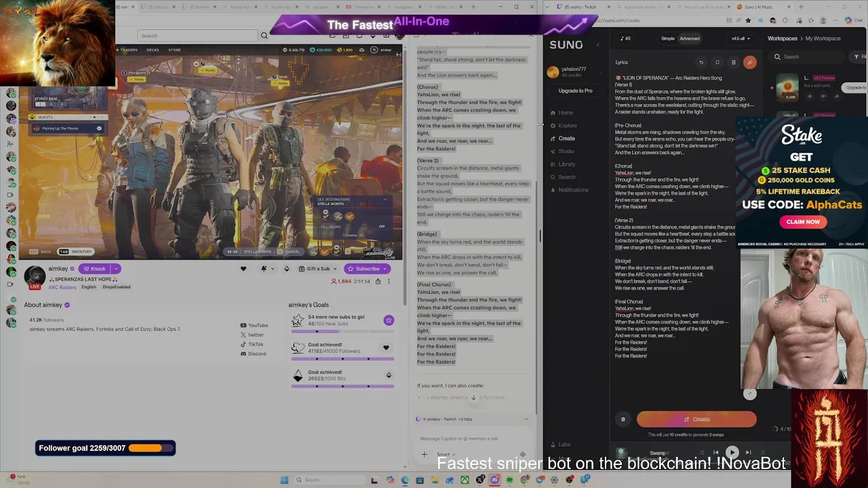
Task: Like the first workspace song (thumbs up)
Action: pyautogui.click(x=810, y=96)
